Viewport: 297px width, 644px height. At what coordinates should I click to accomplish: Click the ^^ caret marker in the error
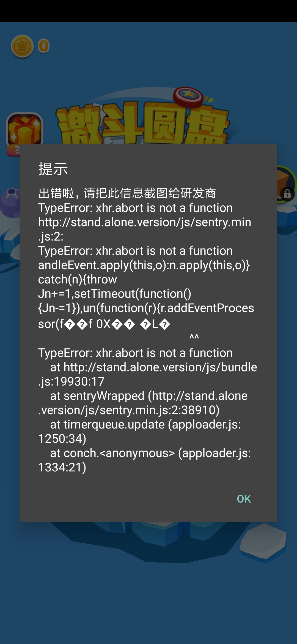[194, 337]
